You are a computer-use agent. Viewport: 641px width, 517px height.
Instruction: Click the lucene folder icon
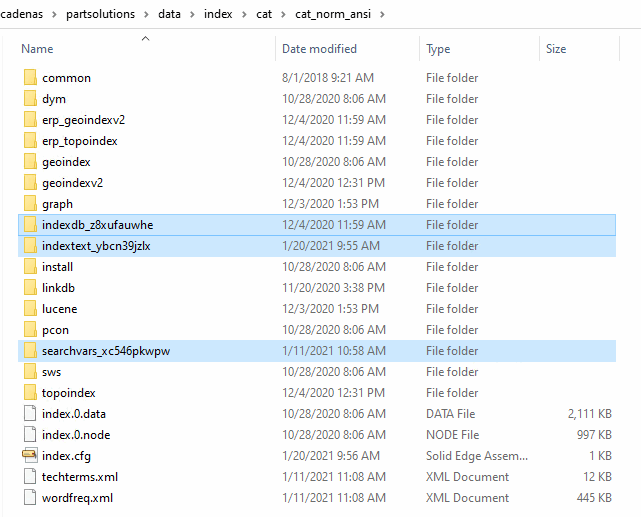pyautogui.click(x=29, y=309)
